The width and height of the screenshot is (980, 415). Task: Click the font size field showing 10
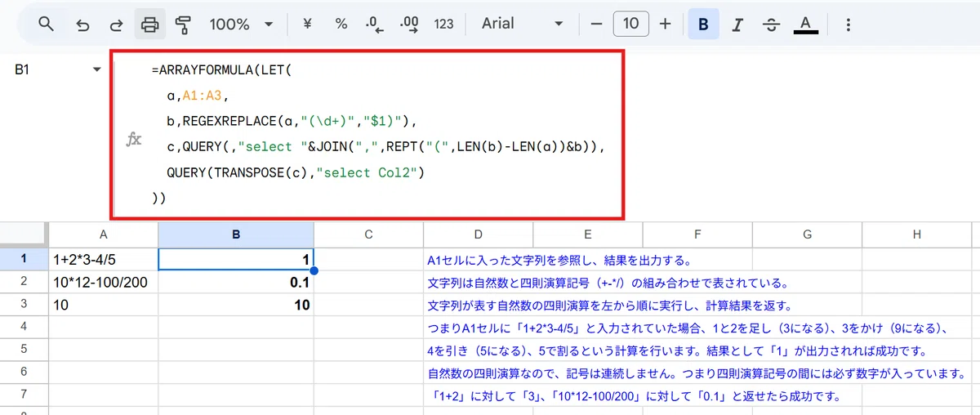630,25
